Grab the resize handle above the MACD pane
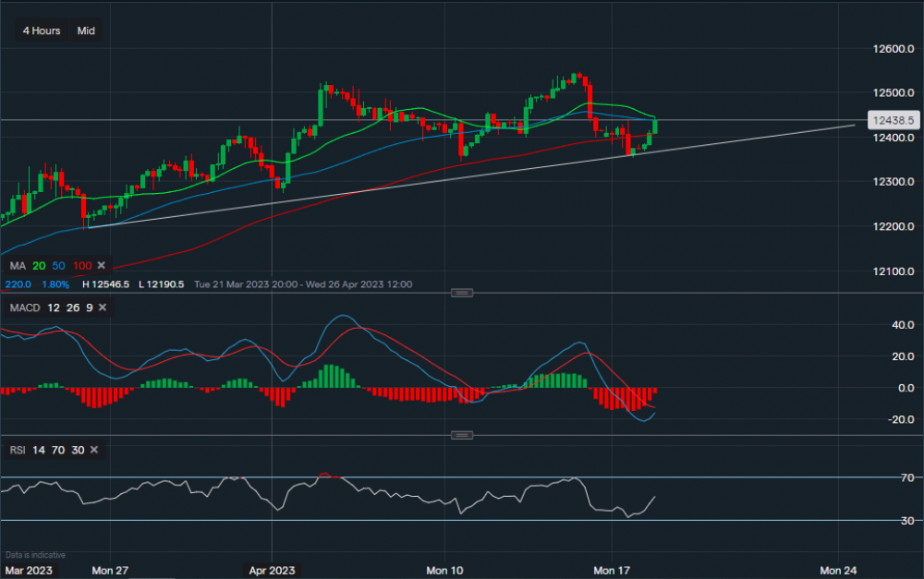 462,293
